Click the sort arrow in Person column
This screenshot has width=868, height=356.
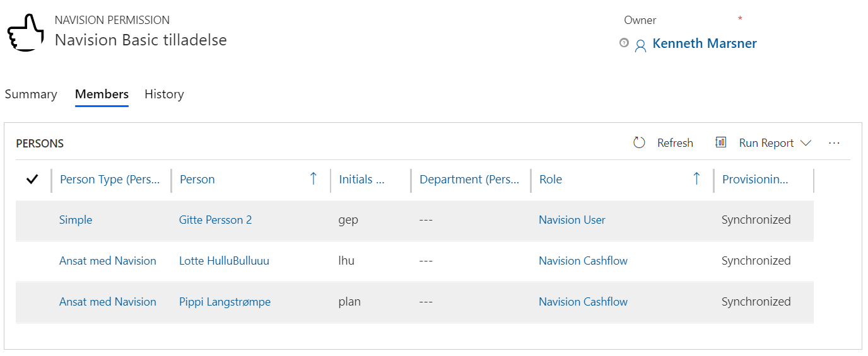[x=313, y=179]
